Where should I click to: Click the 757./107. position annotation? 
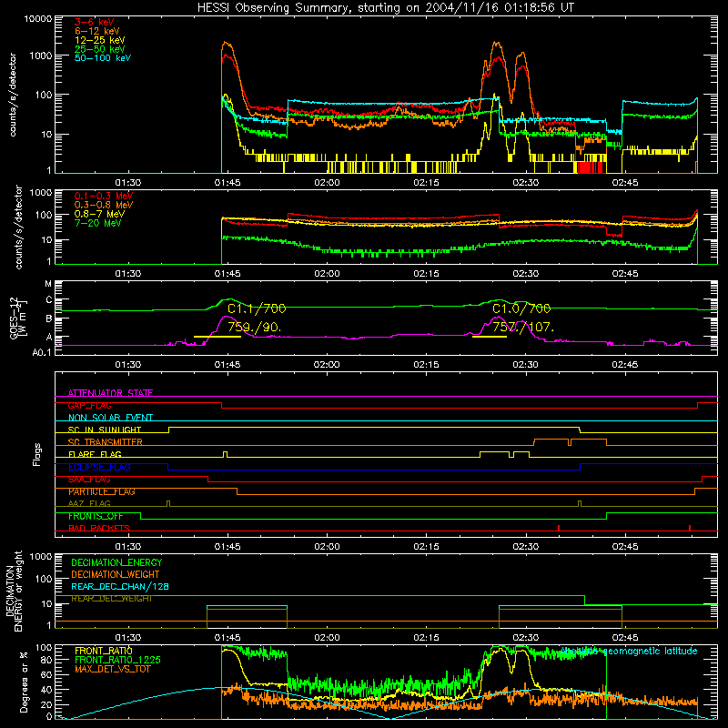click(x=523, y=328)
